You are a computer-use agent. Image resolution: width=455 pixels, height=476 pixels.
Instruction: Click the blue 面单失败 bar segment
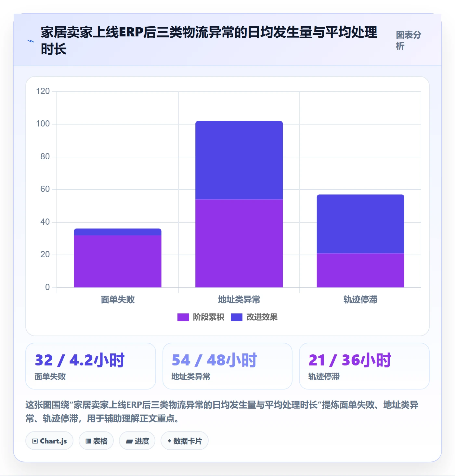pos(118,232)
